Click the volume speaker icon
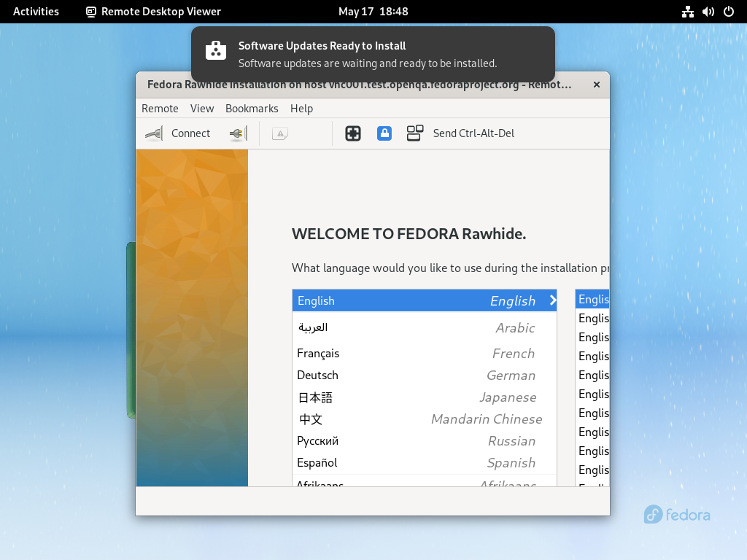Image resolution: width=747 pixels, height=560 pixels. coord(708,12)
